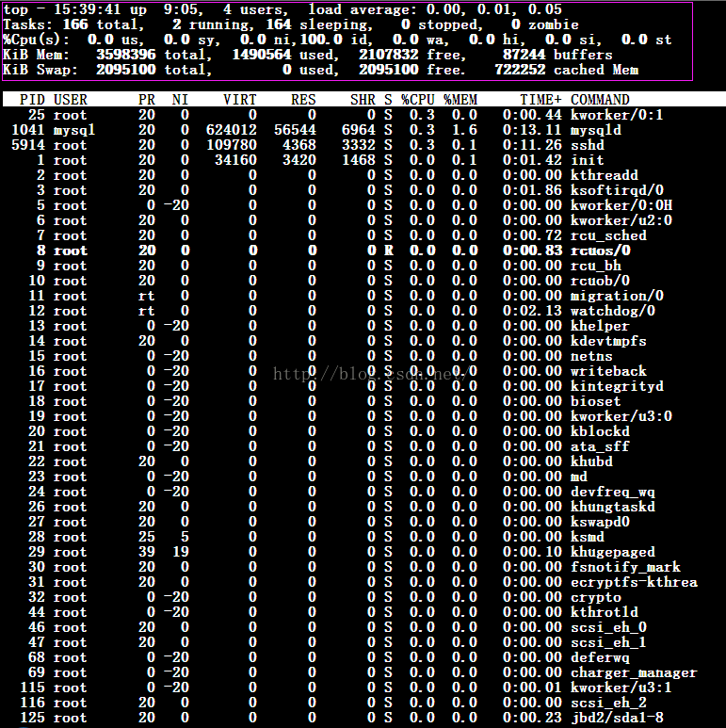The width and height of the screenshot is (726, 728).
Task: Click the kswapd0 command text
Action: 600,522
